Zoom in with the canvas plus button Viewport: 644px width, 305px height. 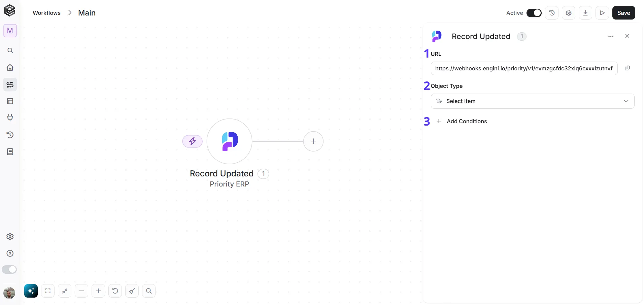(x=98, y=291)
